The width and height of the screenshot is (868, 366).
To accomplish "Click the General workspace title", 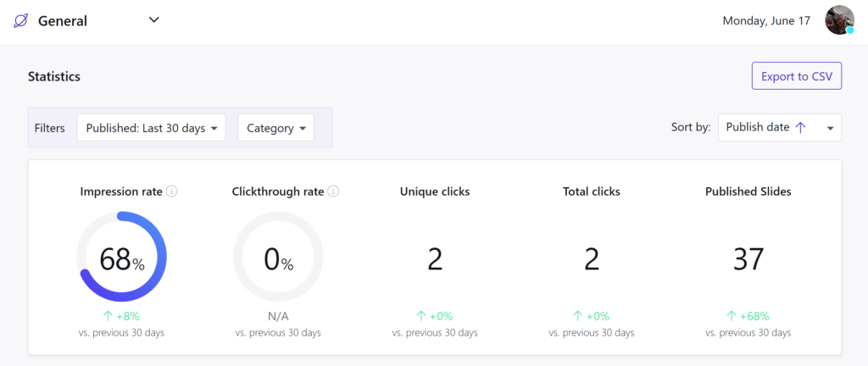I will click(63, 21).
